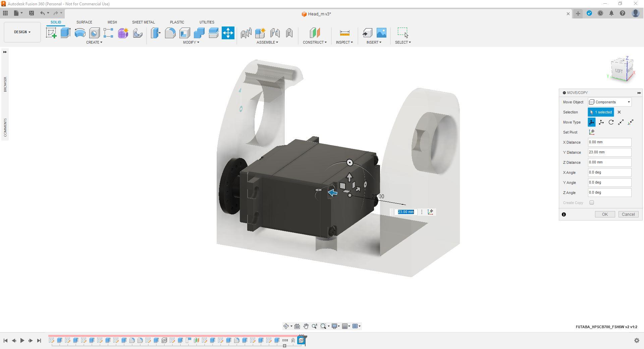Image resolution: width=644 pixels, height=349 pixels.
Task: Select Free Move move type
Action: coord(592,122)
